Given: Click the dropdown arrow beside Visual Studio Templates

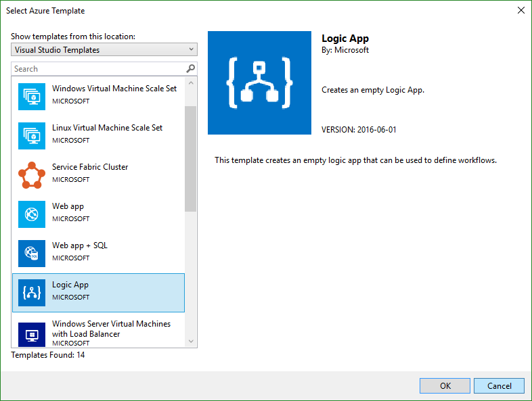Looking at the screenshot, I should [192, 50].
